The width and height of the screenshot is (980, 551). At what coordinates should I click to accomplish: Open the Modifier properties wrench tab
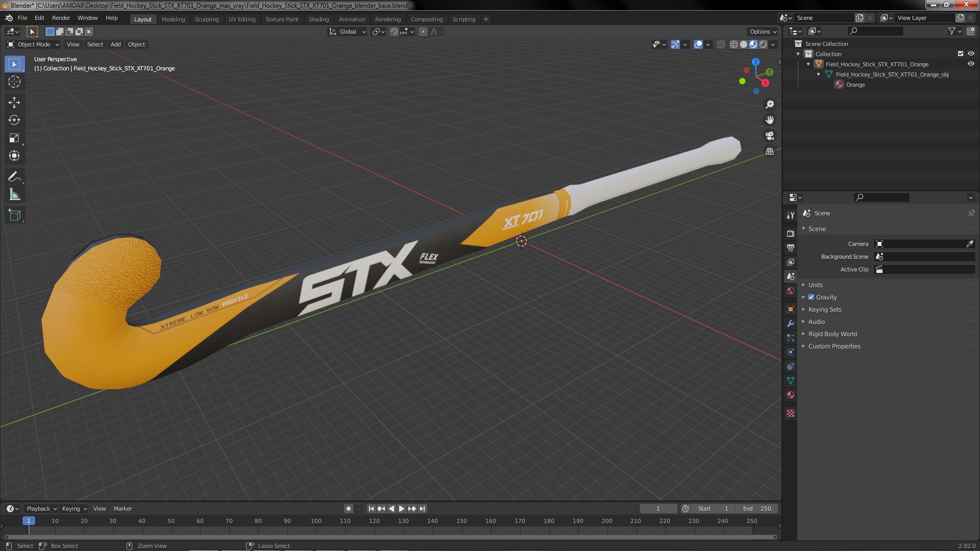coord(791,323)
